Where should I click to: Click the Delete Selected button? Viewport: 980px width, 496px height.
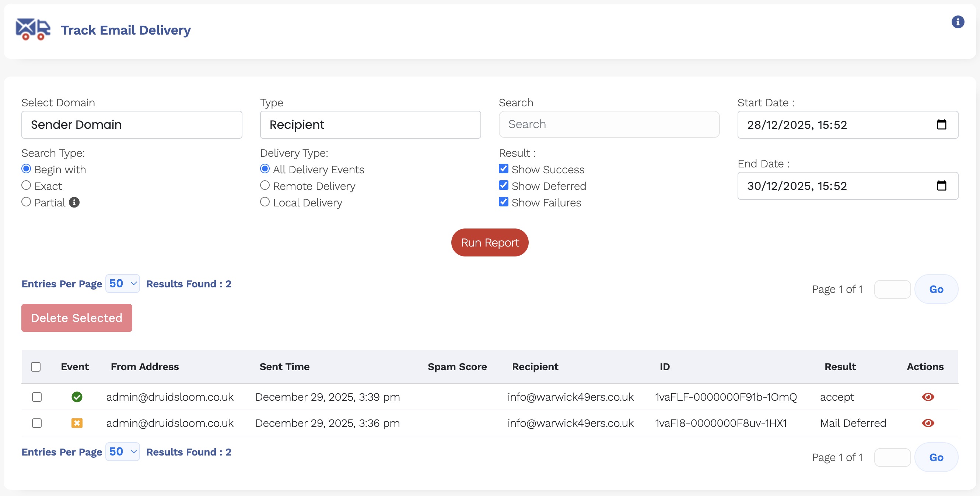click(x=77, y=318)
